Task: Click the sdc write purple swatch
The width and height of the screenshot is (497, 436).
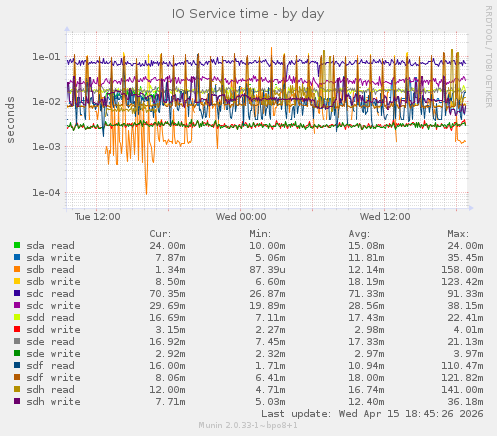Action: [17, 305]
